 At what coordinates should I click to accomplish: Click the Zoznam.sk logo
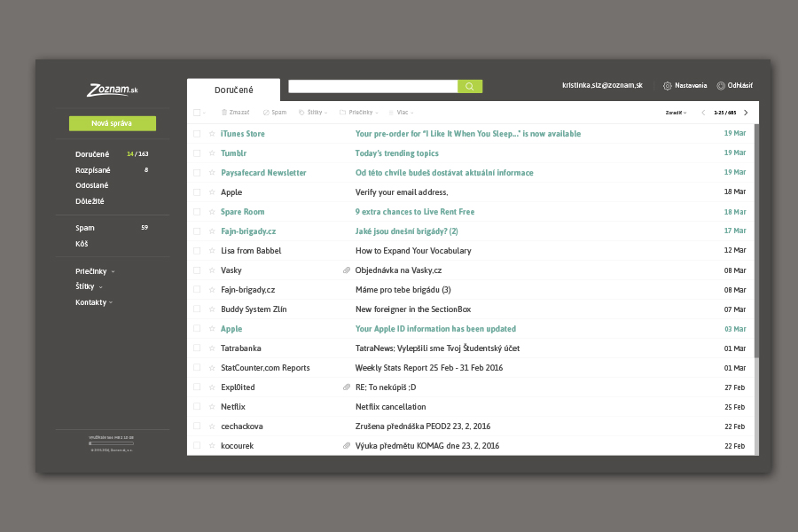pyautogui.click(x=113, y=90)
